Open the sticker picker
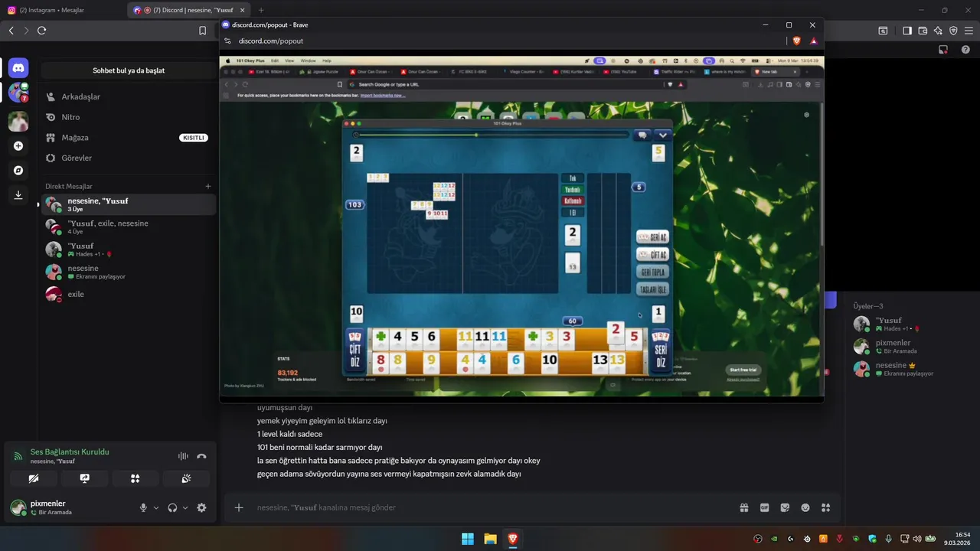Image resolution: width=980 pixels, height=551 pixels. (785, 507)
